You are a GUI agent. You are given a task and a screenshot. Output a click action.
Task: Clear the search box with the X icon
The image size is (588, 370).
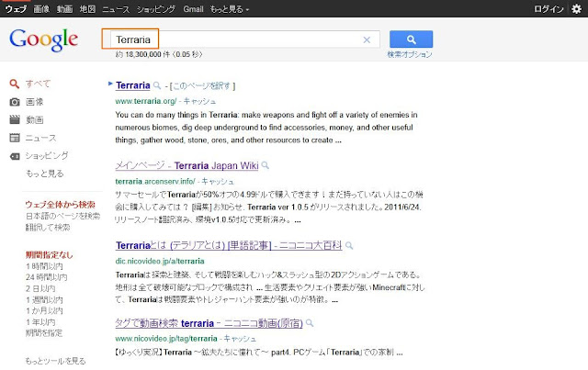click(x=367, y=39)
